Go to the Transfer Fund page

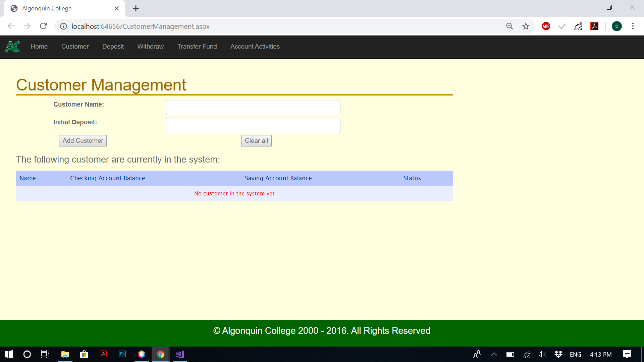[x=197, y=47]
